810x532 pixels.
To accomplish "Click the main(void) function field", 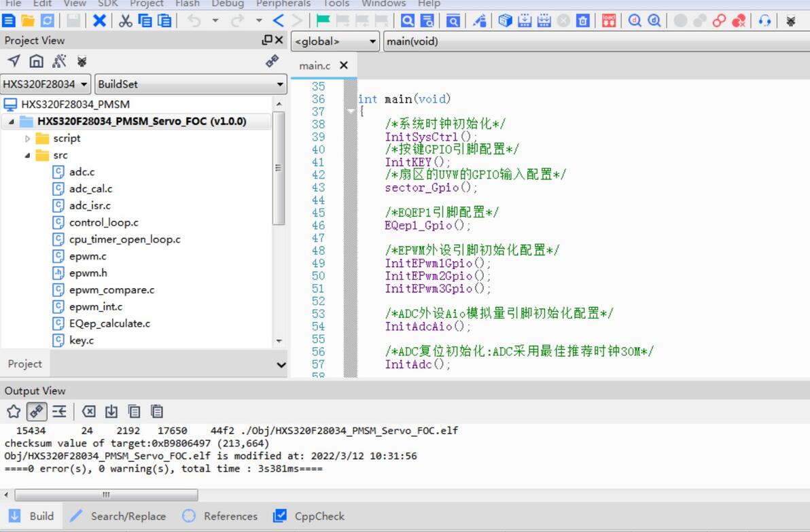I will 597,41.
